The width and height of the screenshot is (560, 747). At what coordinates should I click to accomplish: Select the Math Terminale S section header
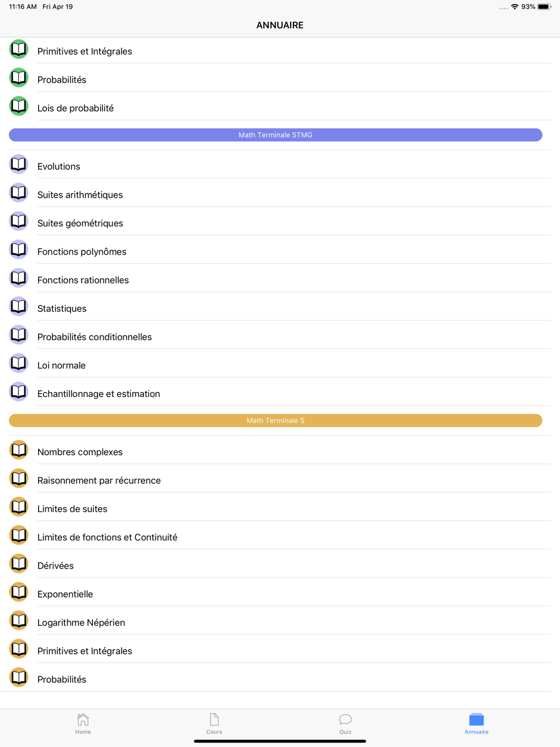point(276,421)
